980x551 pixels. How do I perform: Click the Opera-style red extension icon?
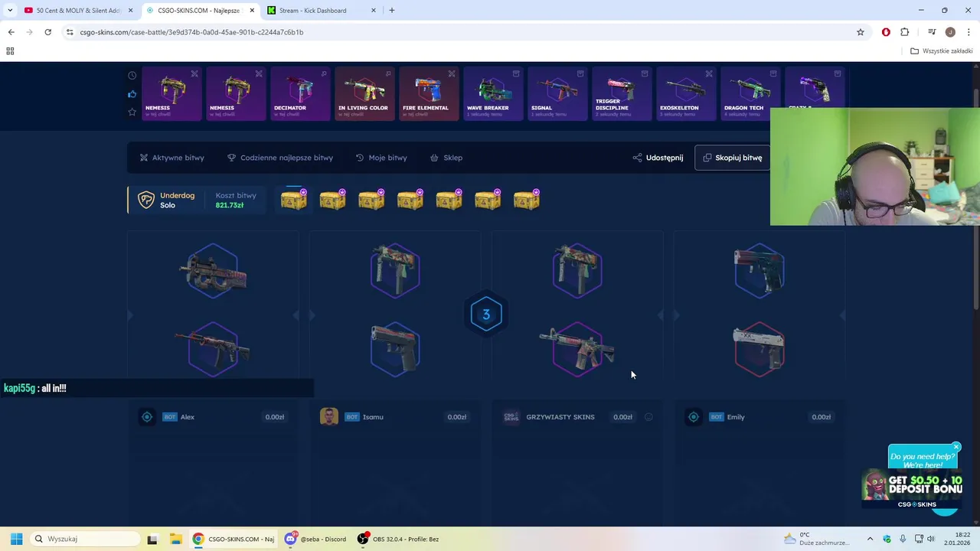tap(886, 32)
